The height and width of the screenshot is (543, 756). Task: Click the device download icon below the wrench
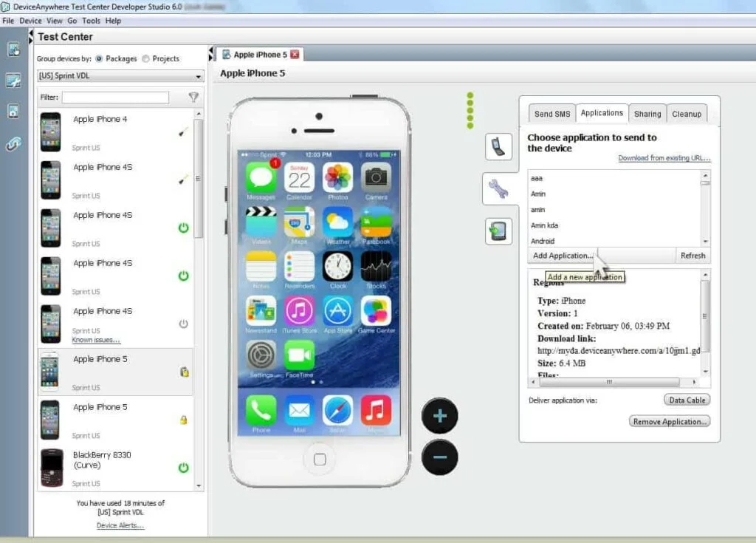(x=498, y=231)
